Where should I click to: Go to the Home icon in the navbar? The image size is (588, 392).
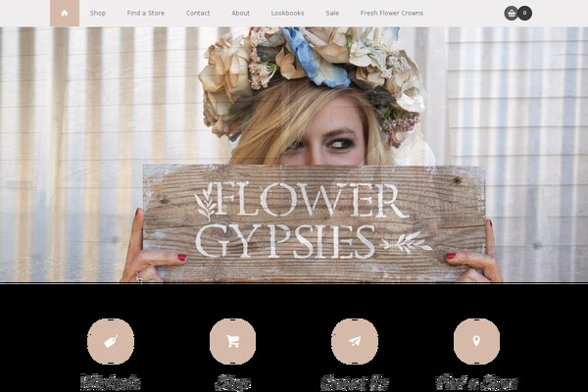pyautogui.click(x=65, y=13)
